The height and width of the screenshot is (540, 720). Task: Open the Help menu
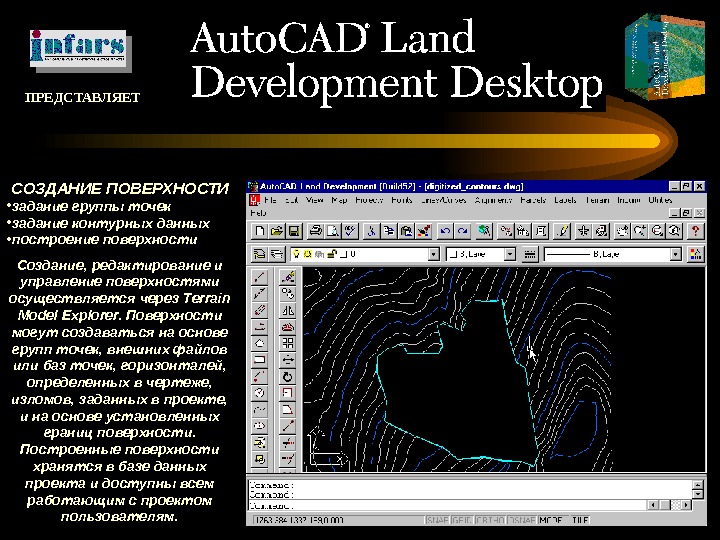click(258, 213)
